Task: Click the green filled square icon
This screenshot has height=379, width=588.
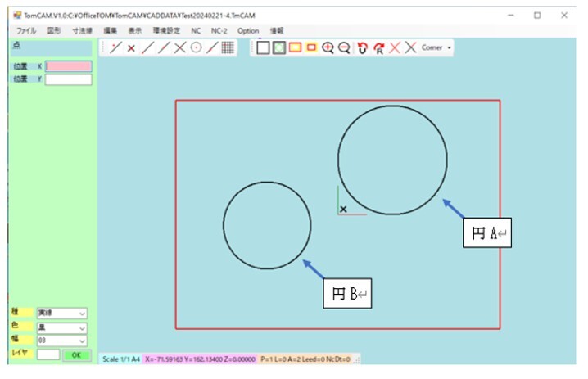Action: (278, 48)
